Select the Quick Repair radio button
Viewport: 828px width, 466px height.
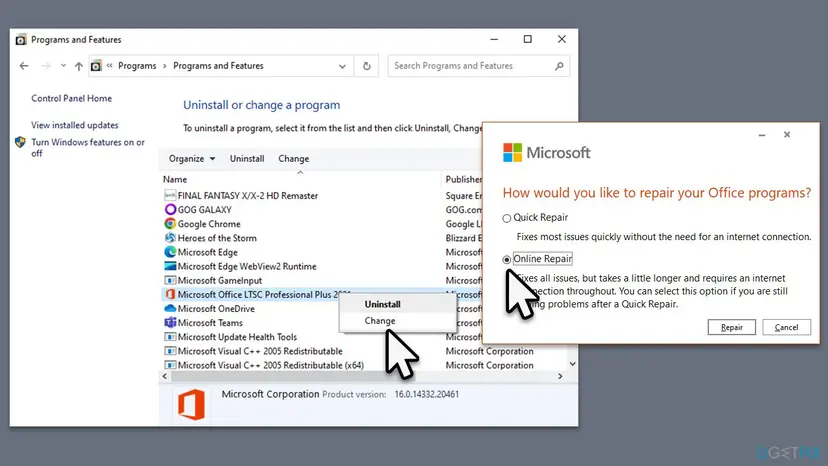click(x=506, y=218)
